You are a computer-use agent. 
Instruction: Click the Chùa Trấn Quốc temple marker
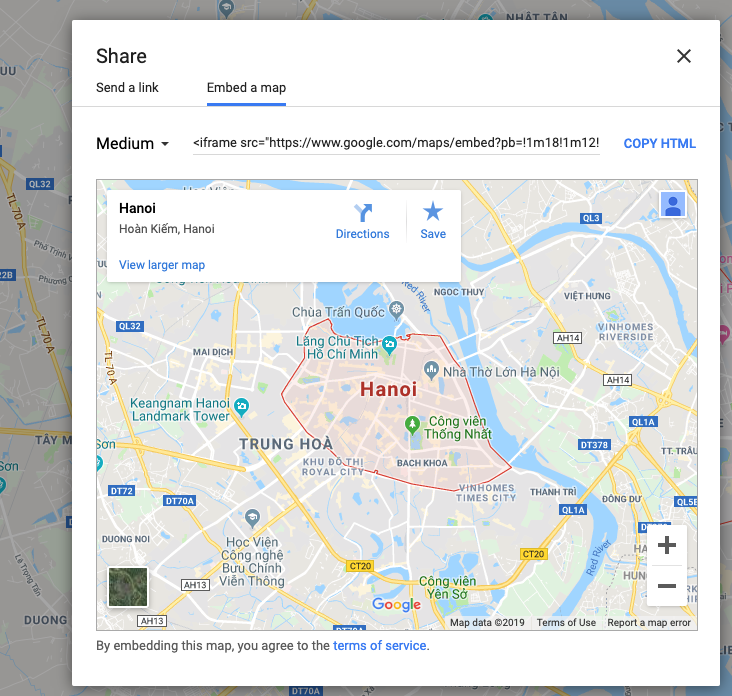(x=396, y=310)
